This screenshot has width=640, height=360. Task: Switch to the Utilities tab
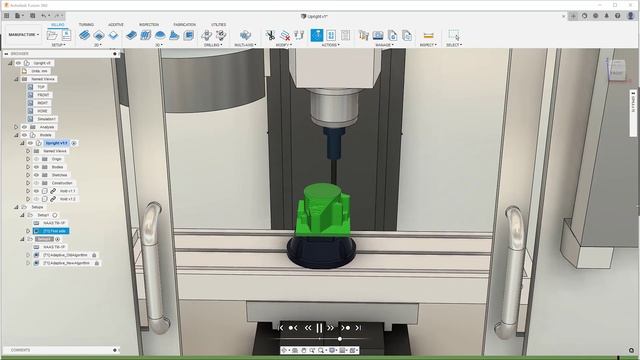[x=219, y=25]
